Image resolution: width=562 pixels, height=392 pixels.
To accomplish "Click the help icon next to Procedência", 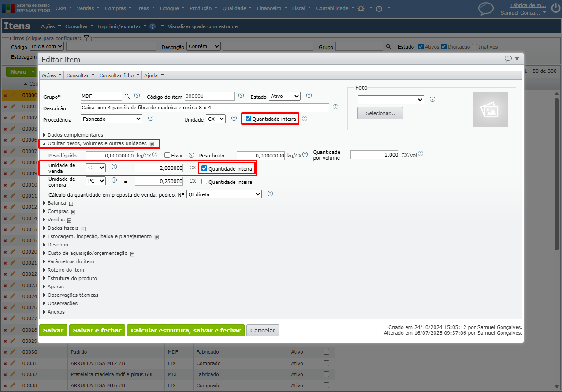I will 151,118.
